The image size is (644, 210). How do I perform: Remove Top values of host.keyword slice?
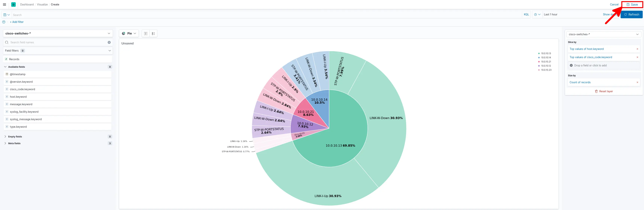pyautogui.click(x=637, y=49)
